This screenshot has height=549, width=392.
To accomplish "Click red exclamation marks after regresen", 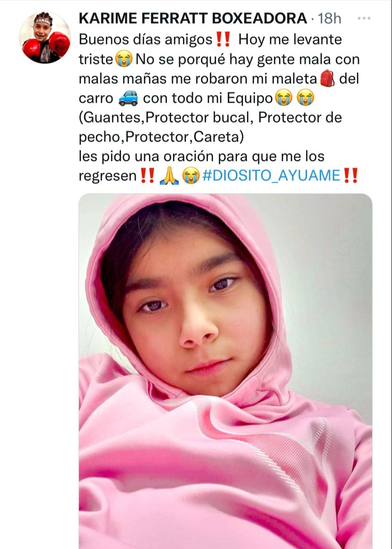I will pyautogui.click(x=147, y=176).
